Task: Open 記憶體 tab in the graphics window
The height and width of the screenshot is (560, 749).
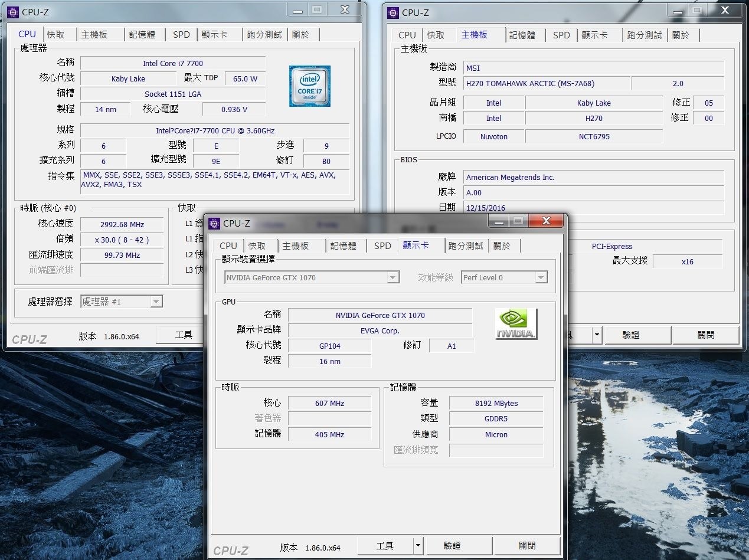Action: tap(344, 246)
